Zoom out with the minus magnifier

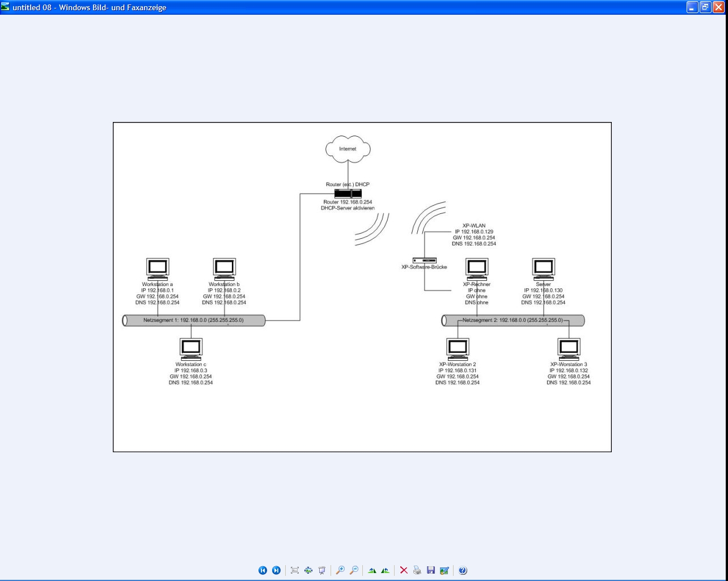coord(354,570)
